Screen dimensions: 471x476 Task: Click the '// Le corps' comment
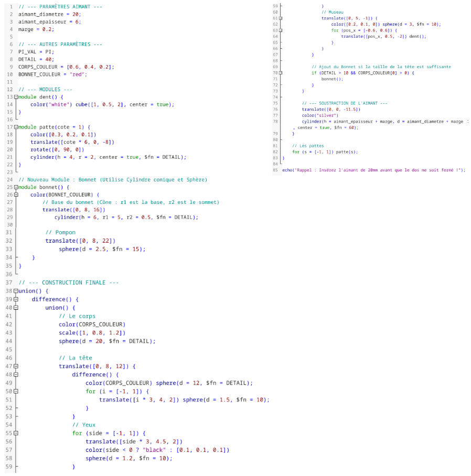coord(77,316)
